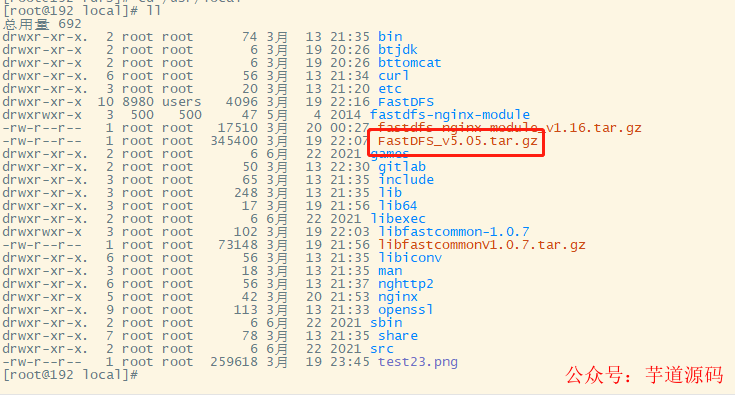Viewport: 735px width, 395px height.
Task: Click the test23.png file name
Action: click(418, 362)
